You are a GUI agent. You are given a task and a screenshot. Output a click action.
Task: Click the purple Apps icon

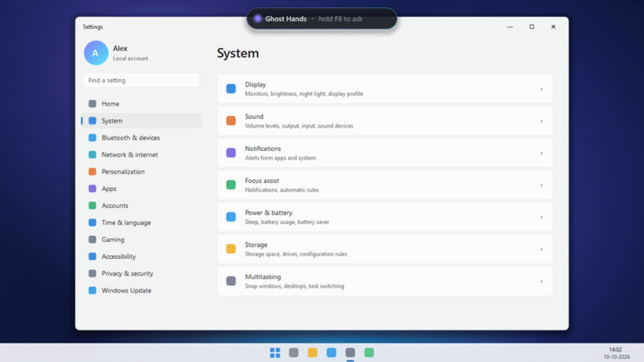click(x=93, y=189)
